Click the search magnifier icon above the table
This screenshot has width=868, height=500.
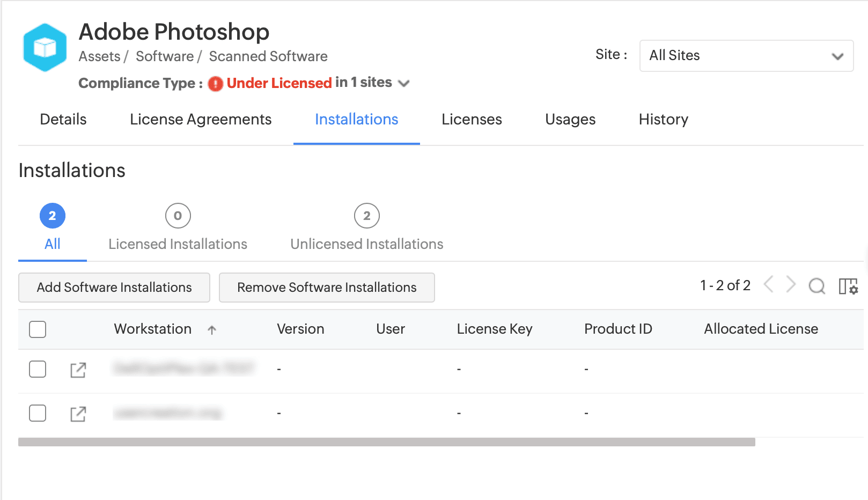[x=816, y=286]
